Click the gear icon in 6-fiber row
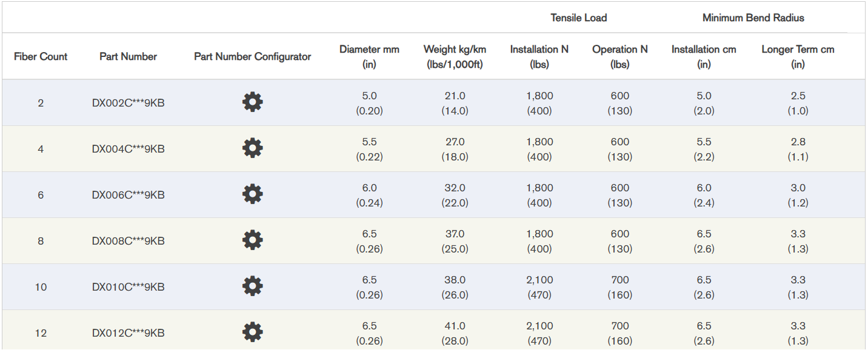 click(252, 194)
